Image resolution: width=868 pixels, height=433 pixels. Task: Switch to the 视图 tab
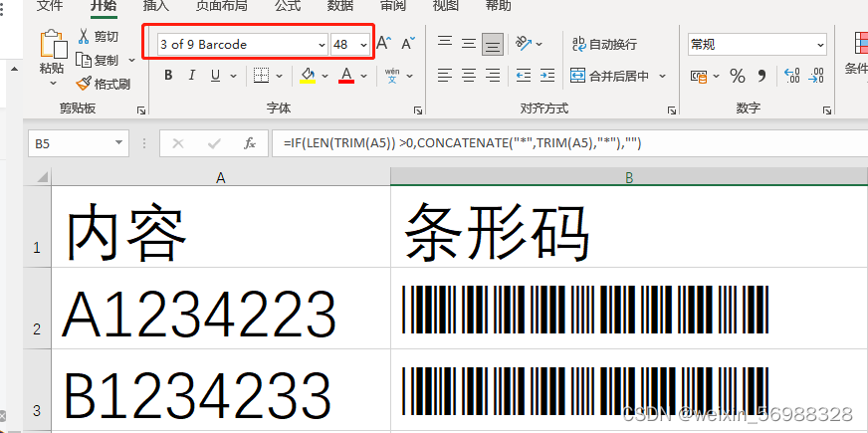tap(446, 6)
